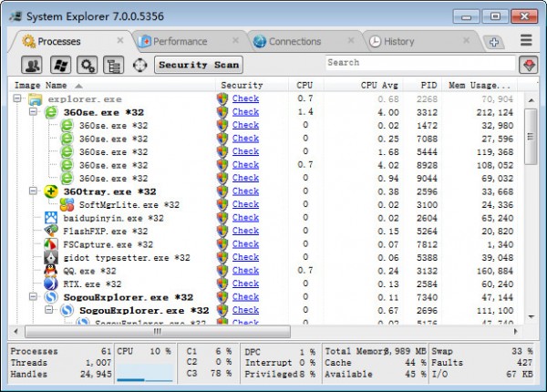This screenshot has height=392, width=547.
Task: Click the Handles 24,945 status entry
Action: click(61, 374)
